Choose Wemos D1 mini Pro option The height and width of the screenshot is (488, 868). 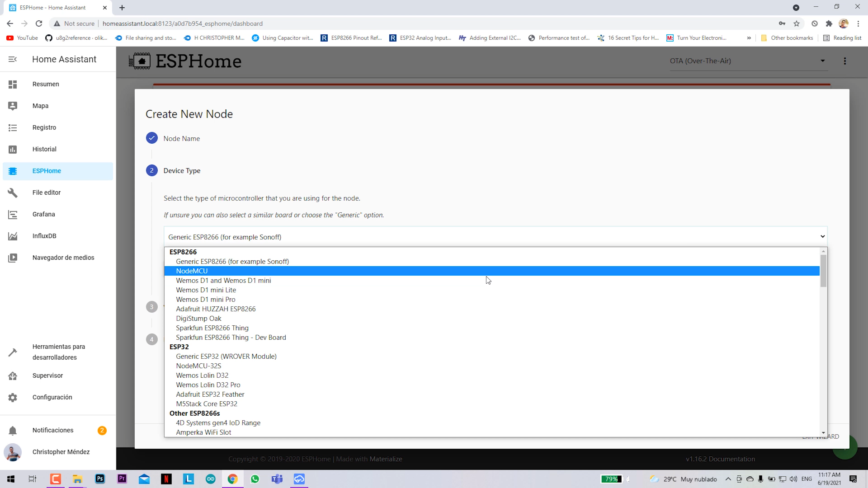tap(206, 300)
